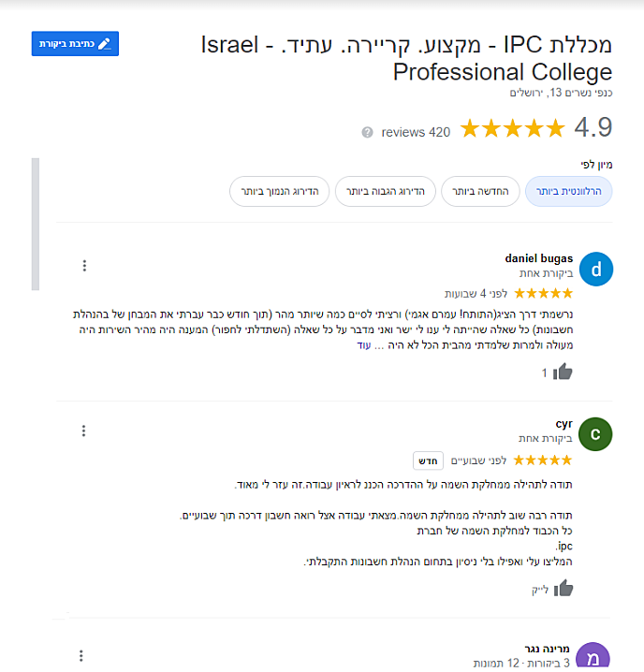
Task: Like daniel bugas review with thumbs-up
Action: (563, 372)
